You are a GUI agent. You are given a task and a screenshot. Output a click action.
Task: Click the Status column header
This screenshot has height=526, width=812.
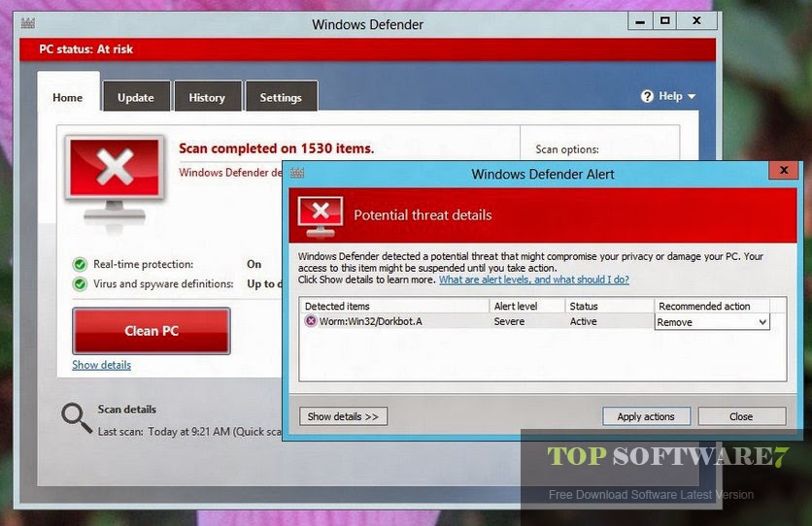coord(610,307)
